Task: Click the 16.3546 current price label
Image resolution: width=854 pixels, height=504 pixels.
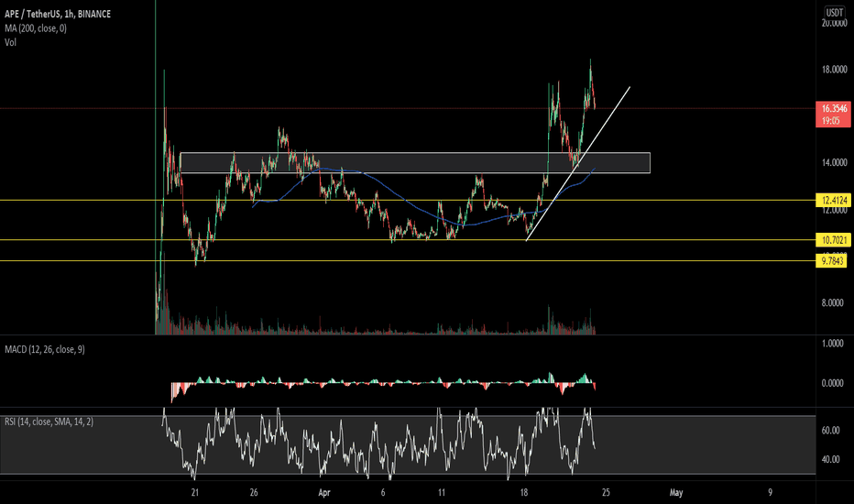Action: click(x=834, y=108)
